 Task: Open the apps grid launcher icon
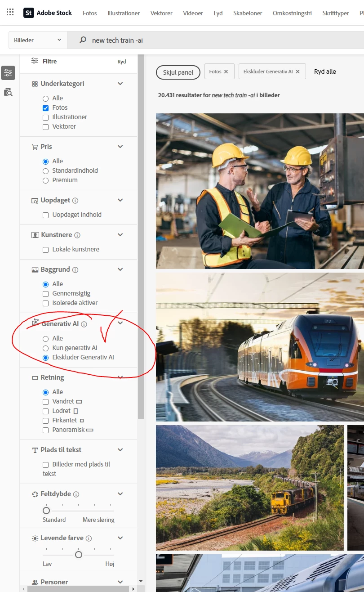pyautogui.click(x=10, y=12)
